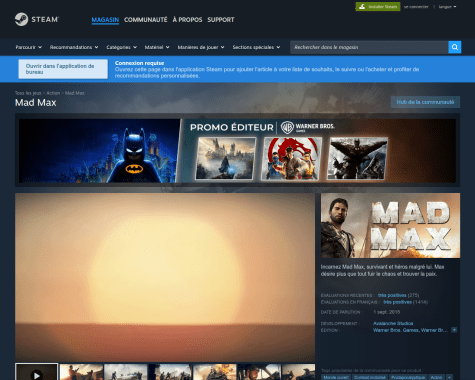Go to the COMMUNAUTÉ tab
The width and height of the screenshot is (475, 380).
pos(146,20)
